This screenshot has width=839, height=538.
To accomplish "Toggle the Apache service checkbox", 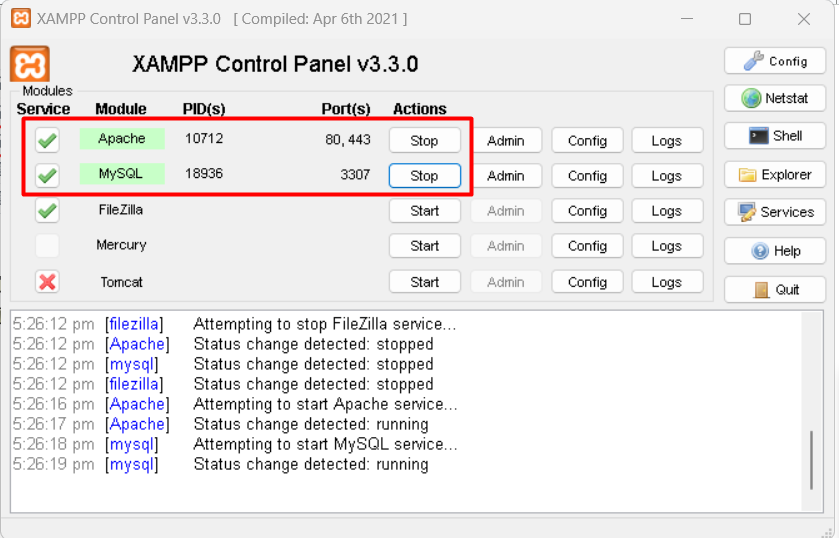I will point(47,140).
